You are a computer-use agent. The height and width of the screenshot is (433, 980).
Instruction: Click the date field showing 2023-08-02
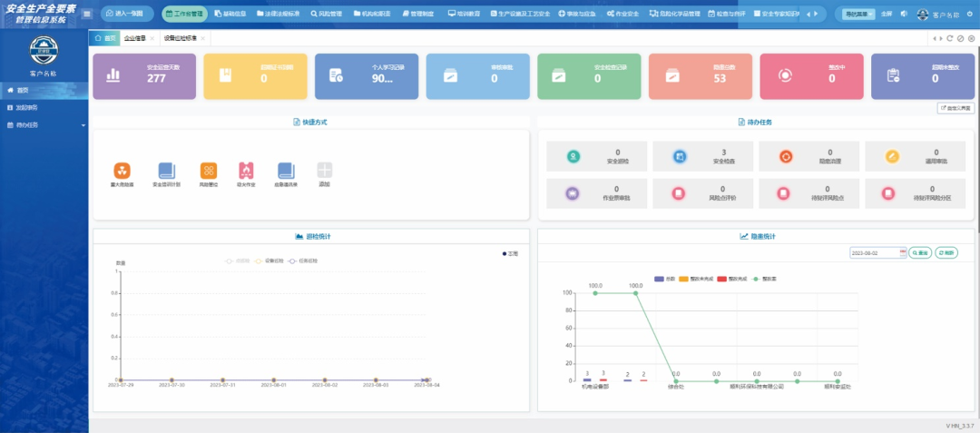[x=878, y=253]
